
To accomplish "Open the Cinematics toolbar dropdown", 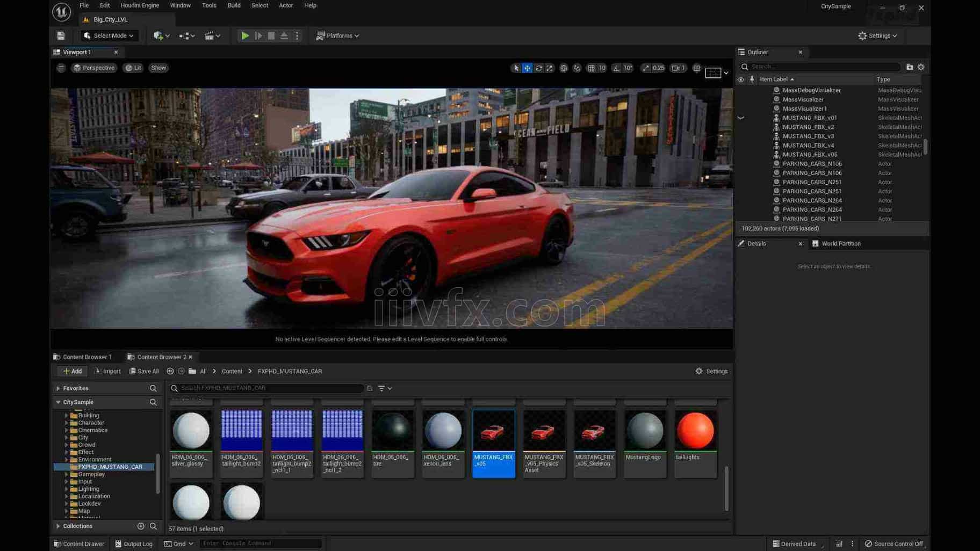I will pyautogui.click(x=213, y=36).
